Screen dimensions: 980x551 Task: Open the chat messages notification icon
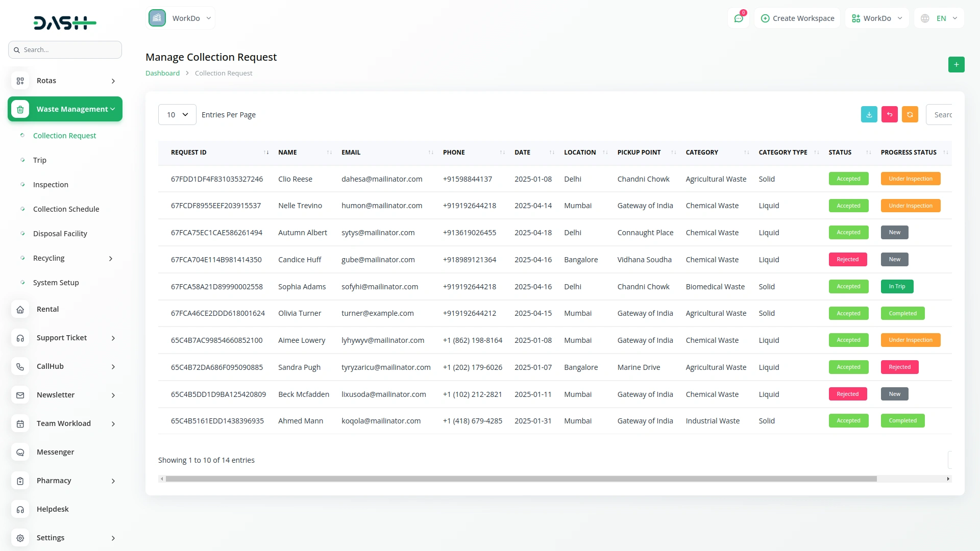click(738, 18)
